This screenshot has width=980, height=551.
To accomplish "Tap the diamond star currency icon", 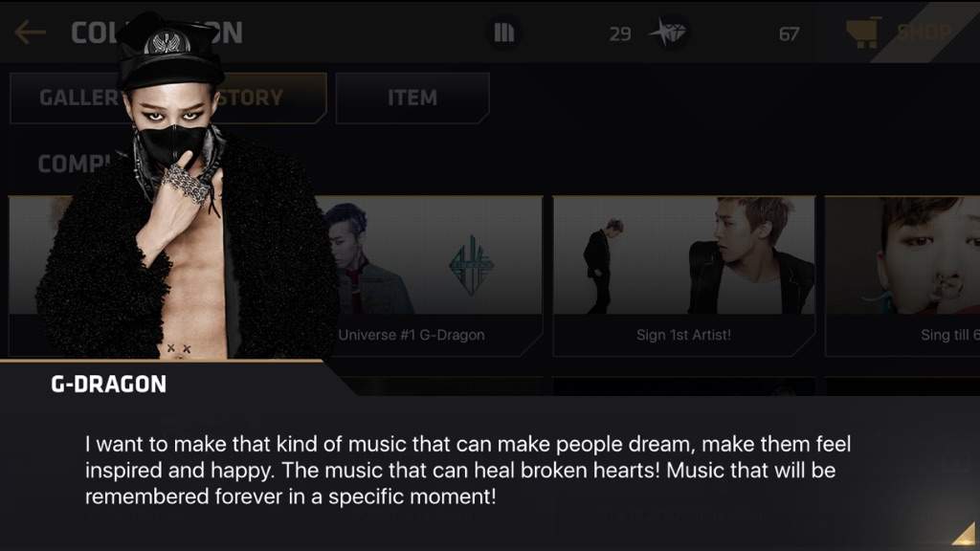I will tap(668, 32).
